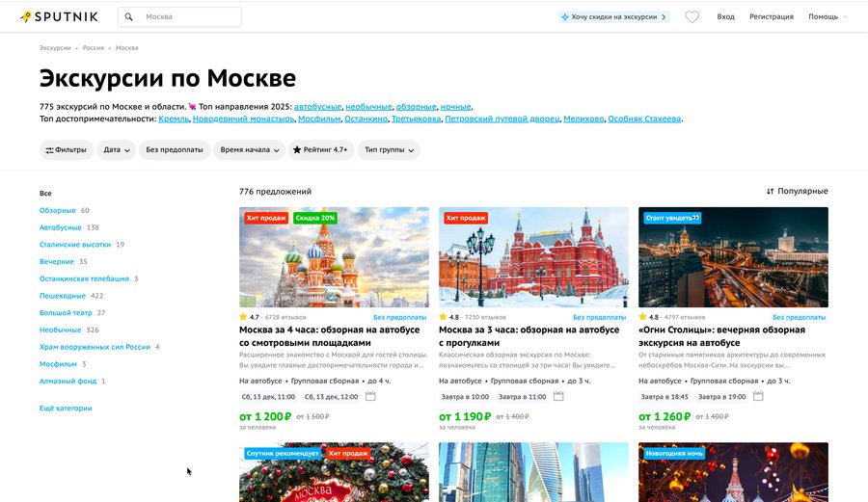Select the Алмазный фонд category
The height and width of the screenshot is (502, 868).
click(68, 381)
